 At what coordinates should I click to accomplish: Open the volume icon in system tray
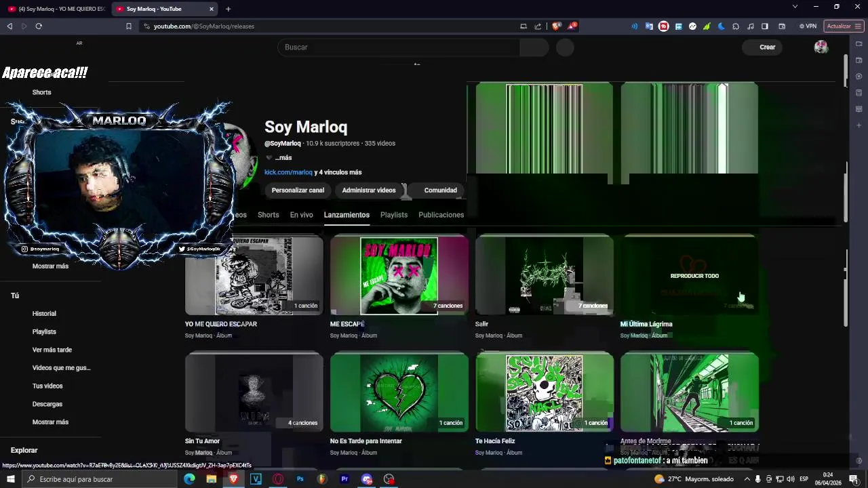coord(791,479)
